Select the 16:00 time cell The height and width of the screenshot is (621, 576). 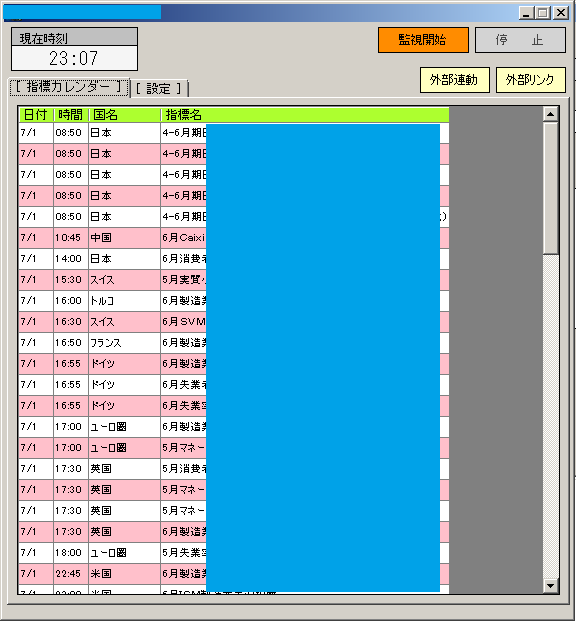71,301
